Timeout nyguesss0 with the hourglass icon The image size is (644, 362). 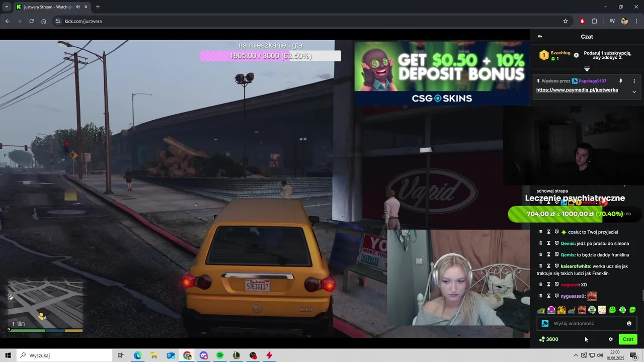(x=549, y=296)
